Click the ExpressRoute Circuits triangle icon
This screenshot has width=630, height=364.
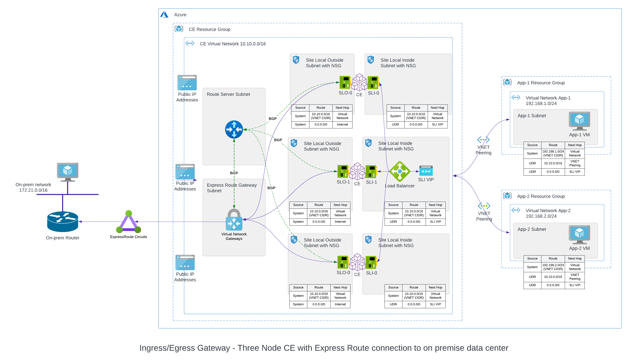click(x=129, y=223)
